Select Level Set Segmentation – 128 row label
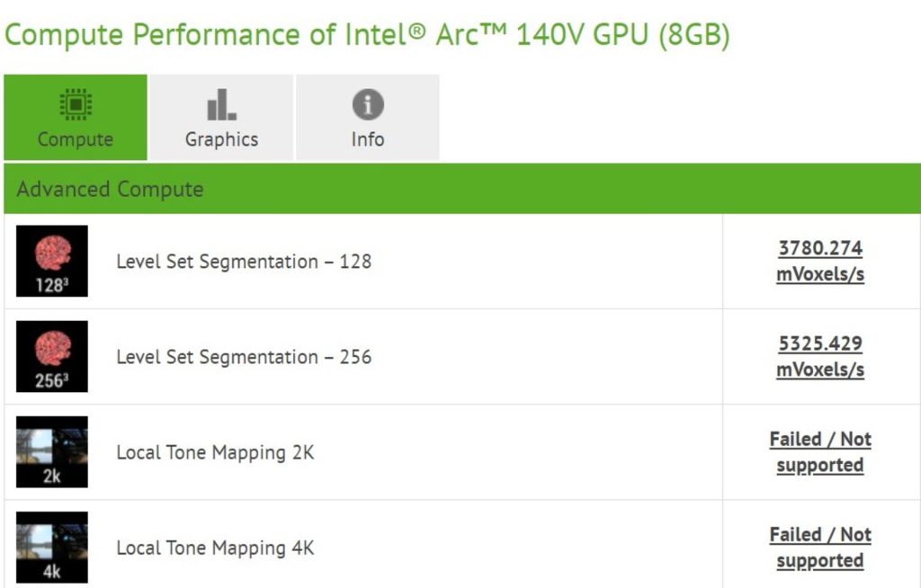 pyautogui.click(x=243, y=262)
